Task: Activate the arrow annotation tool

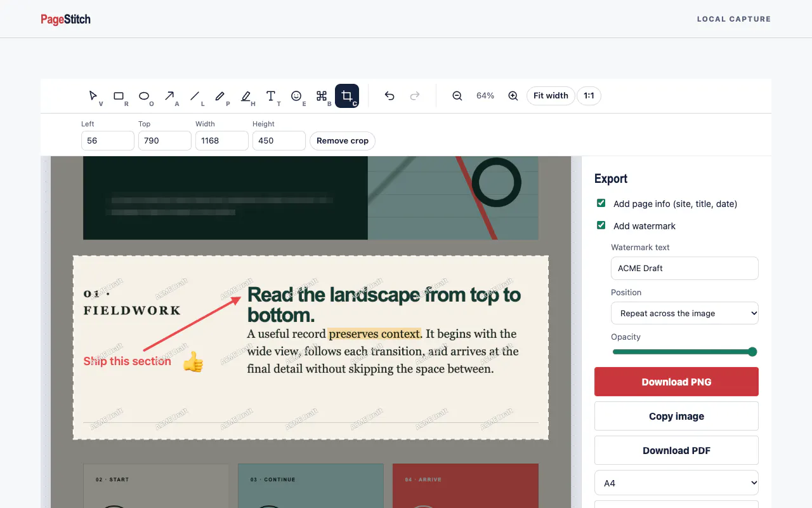Action: (169, 96)
